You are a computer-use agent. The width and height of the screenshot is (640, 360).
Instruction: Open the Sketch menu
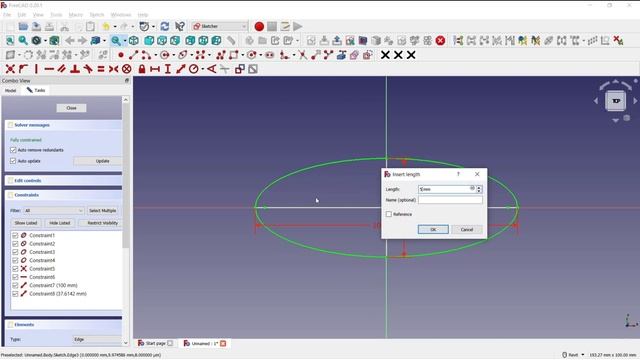click(97, 15)
